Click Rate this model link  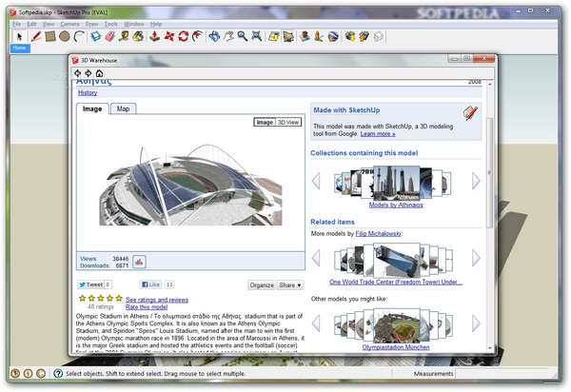click(x=147, y=307)
